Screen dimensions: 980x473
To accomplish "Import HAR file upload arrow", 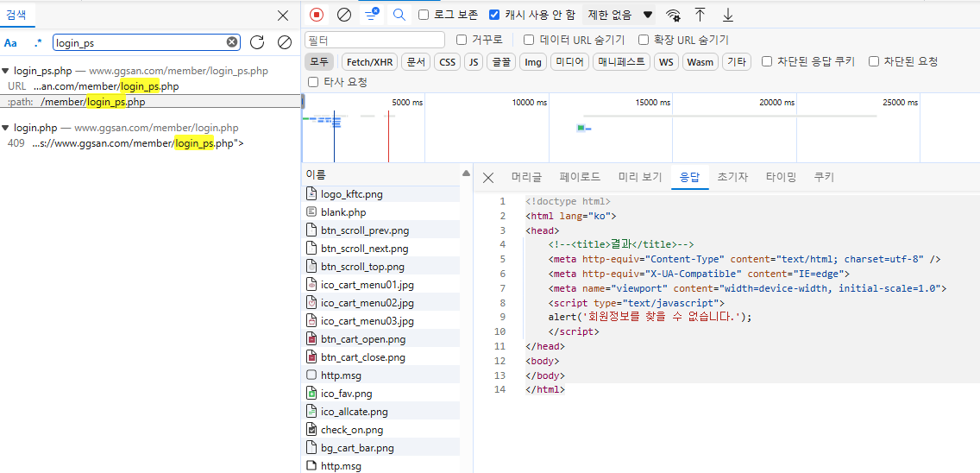I will tap(700, 15).
